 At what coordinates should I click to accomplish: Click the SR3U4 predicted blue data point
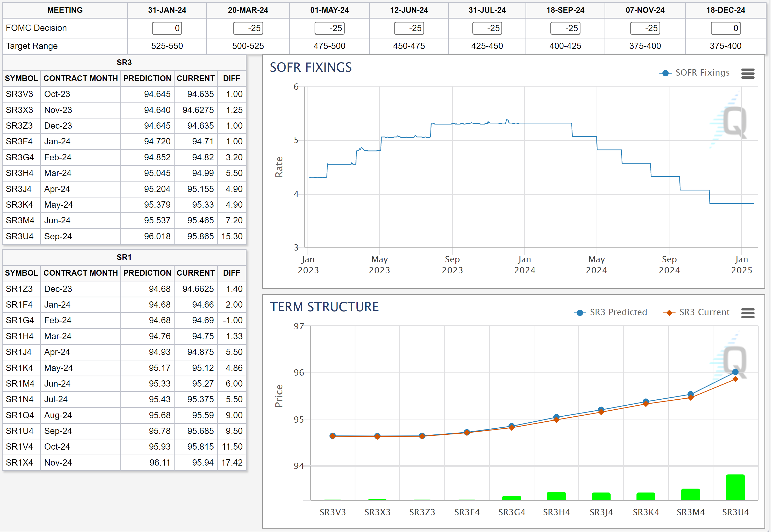[735, 372]
